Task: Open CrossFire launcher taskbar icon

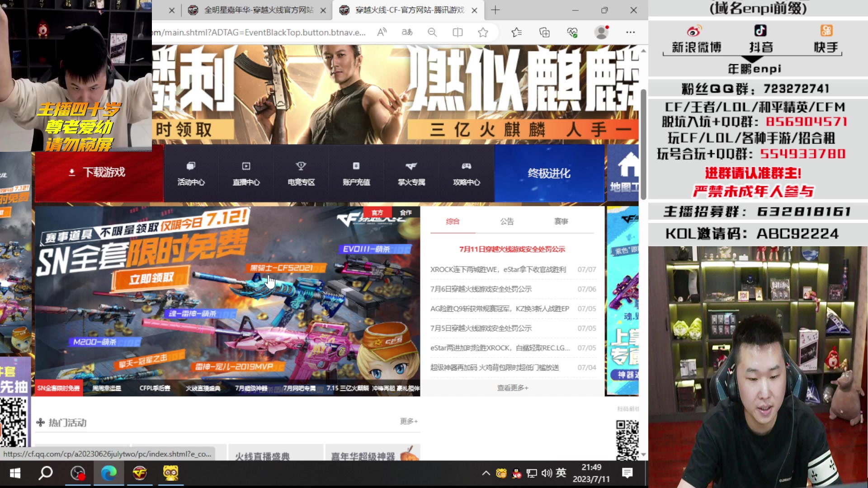Action: click(140, 473)
